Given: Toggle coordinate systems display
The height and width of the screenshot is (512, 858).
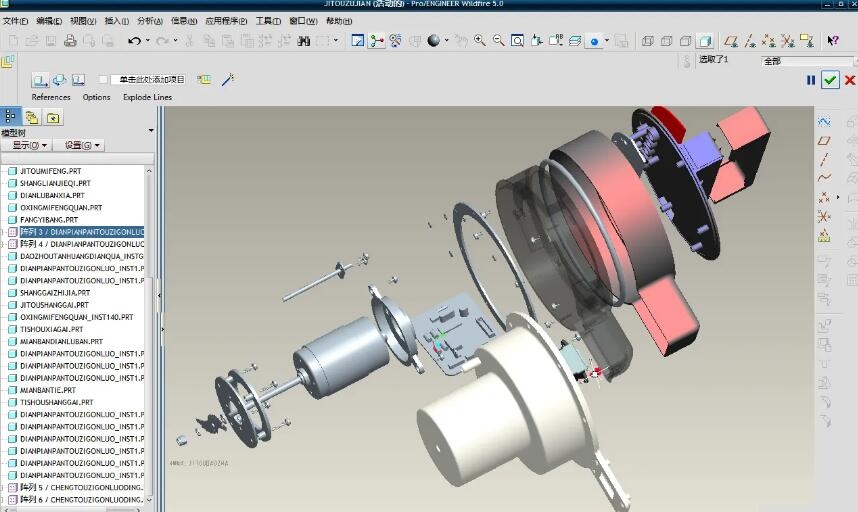Looking at the screenshot, I should 787,40.
